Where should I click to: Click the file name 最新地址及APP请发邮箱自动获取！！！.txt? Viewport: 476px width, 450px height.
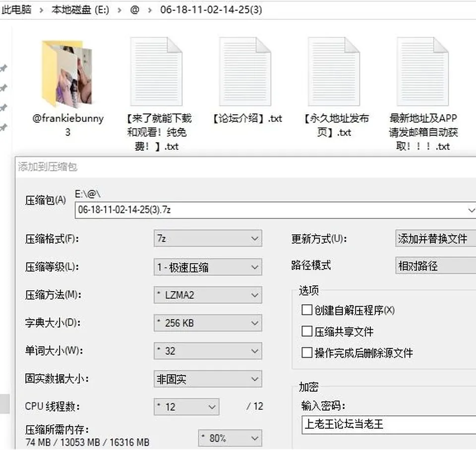coord(423,132)
